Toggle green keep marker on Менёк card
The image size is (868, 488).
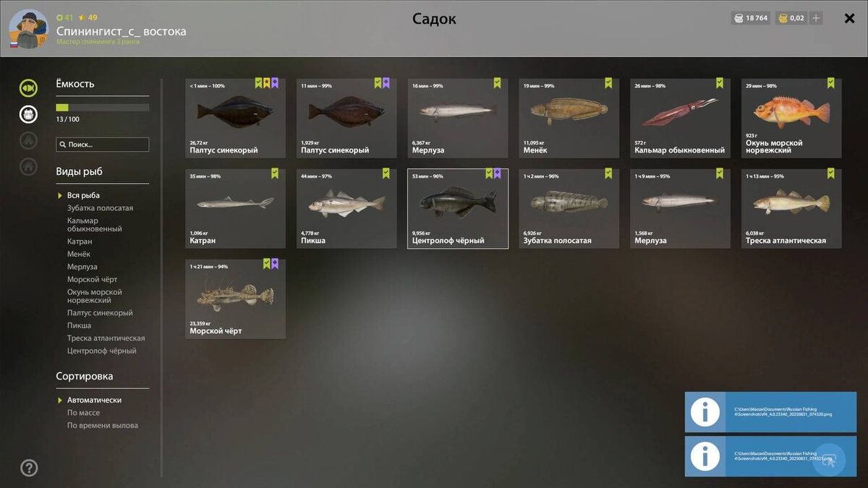pyautogui.click(x=608, y=83)
